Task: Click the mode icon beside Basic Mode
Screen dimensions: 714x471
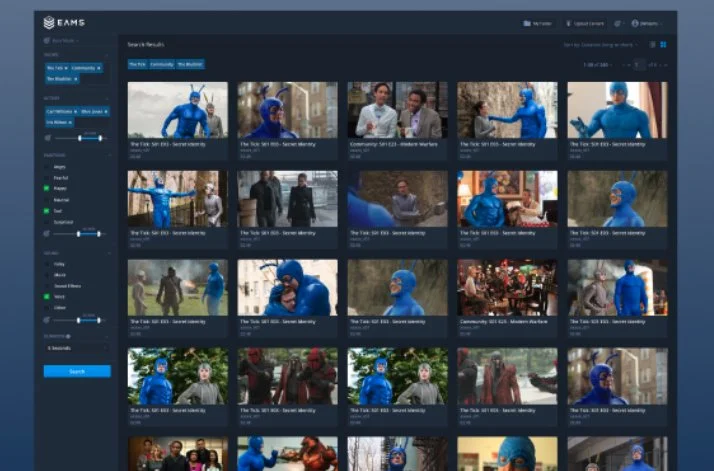Action: 46,41
